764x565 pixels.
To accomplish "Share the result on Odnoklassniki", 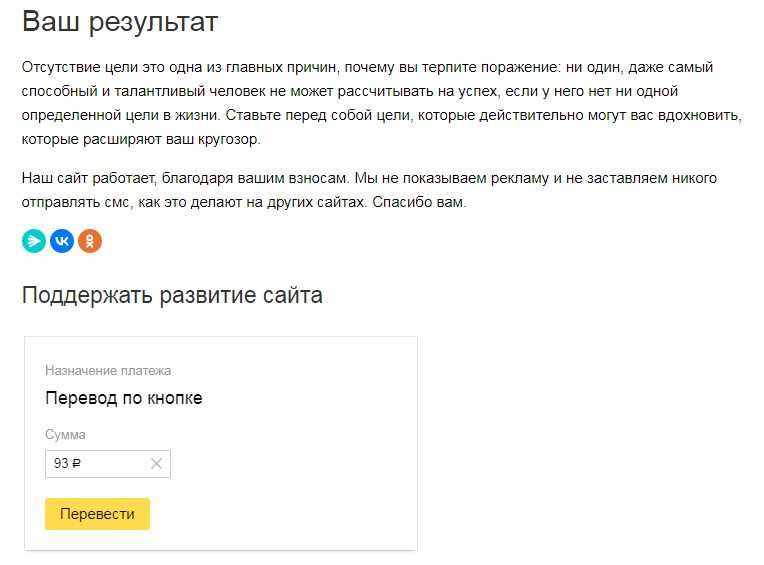I will point(90,241).
